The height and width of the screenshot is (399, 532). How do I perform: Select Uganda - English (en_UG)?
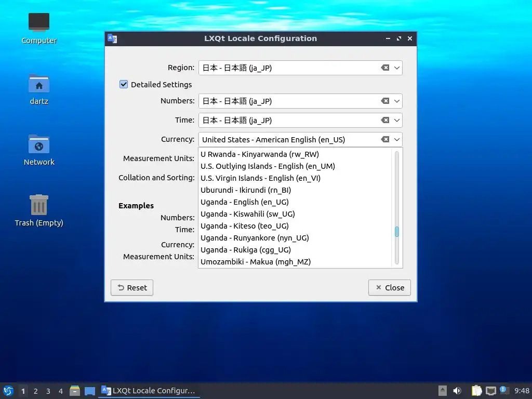pyautogui.click(x=295, y=202)
